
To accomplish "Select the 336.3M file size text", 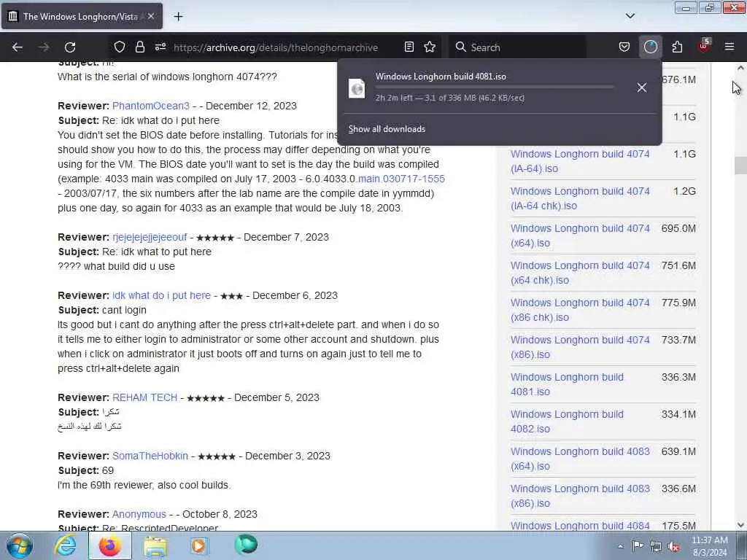I will [x=678, y=377].
